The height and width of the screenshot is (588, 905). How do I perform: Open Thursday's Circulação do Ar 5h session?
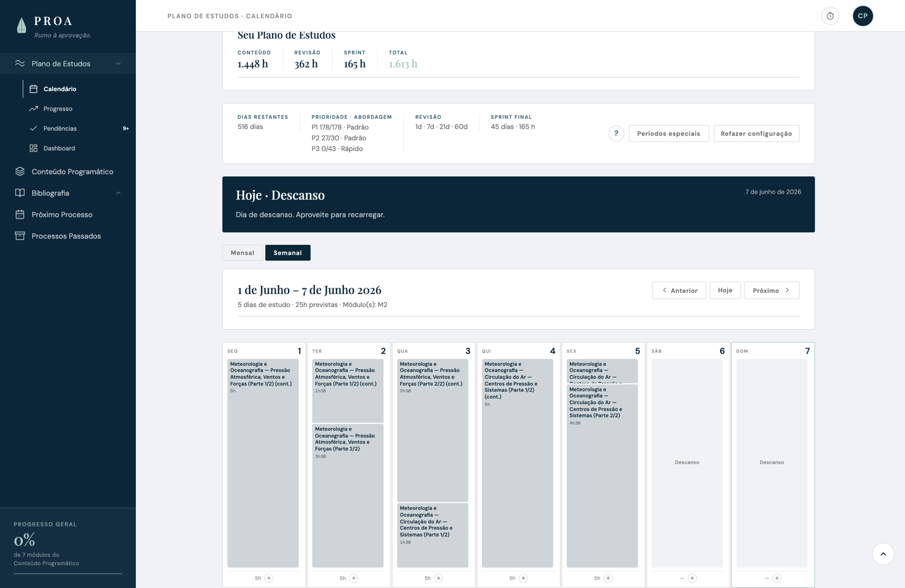click(x=518, y=463)
